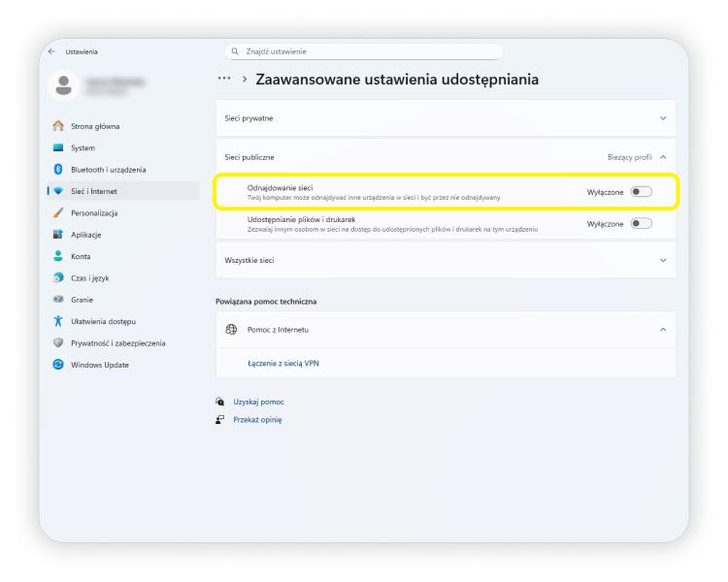Turn on Udostępnianie plików i drukarek toggle
The image size is (728, 582).
(x=642, y=224)
